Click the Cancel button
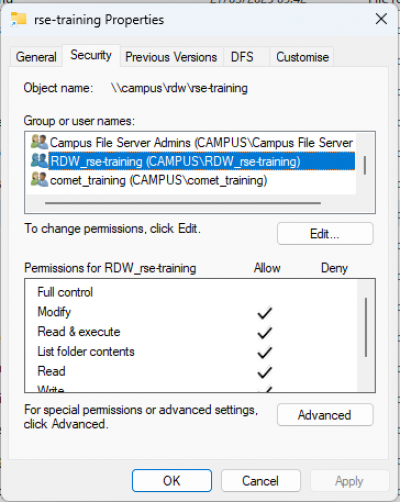The height and width of the screenshot is (502, 400). [261, 481]
